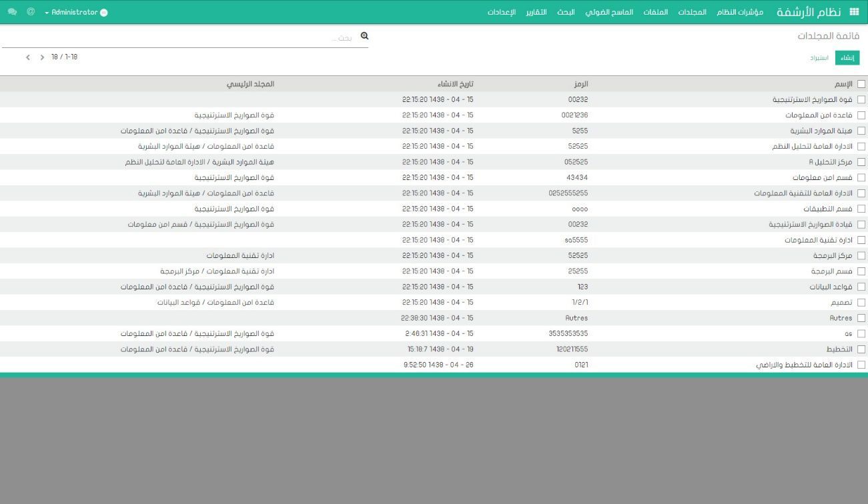The image size is (868, 504).
Task: Click the قائمة المجلدات page heading
Action: click(x=829, y=36)
